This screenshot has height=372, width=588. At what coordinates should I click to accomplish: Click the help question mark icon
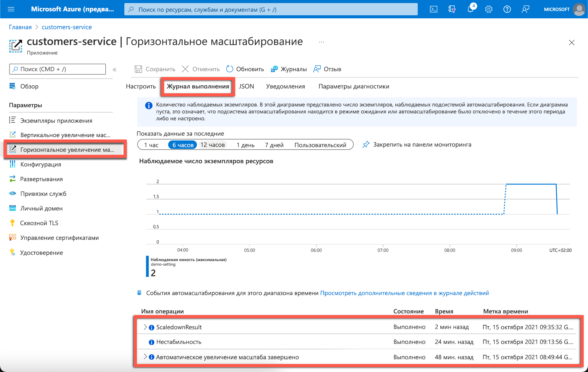click(507, 9)
